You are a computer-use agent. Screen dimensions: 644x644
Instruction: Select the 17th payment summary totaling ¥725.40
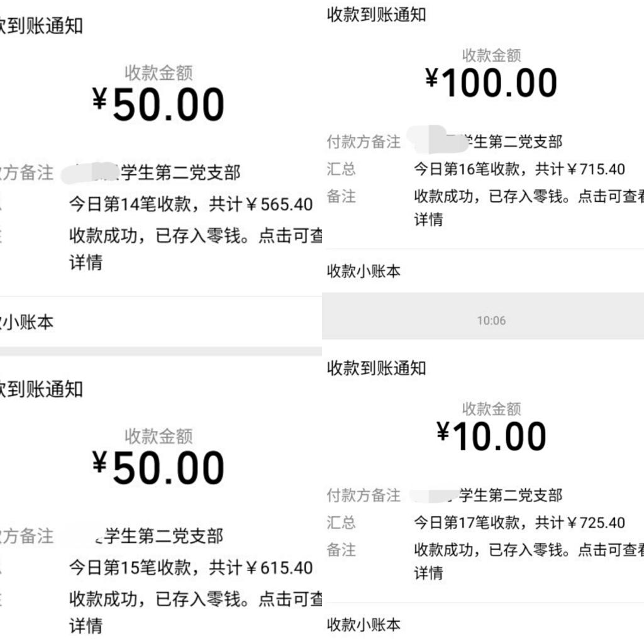[519, 523]
